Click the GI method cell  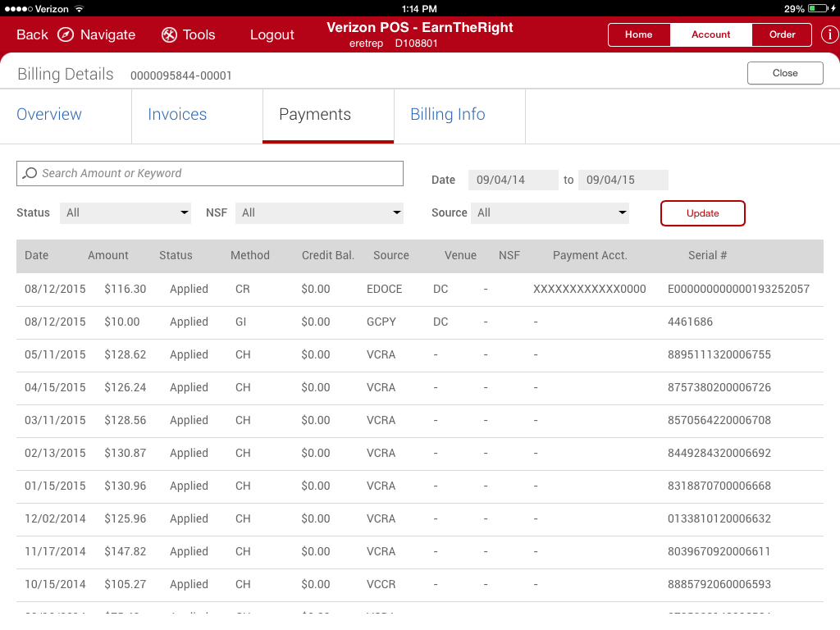coord(241,322)
